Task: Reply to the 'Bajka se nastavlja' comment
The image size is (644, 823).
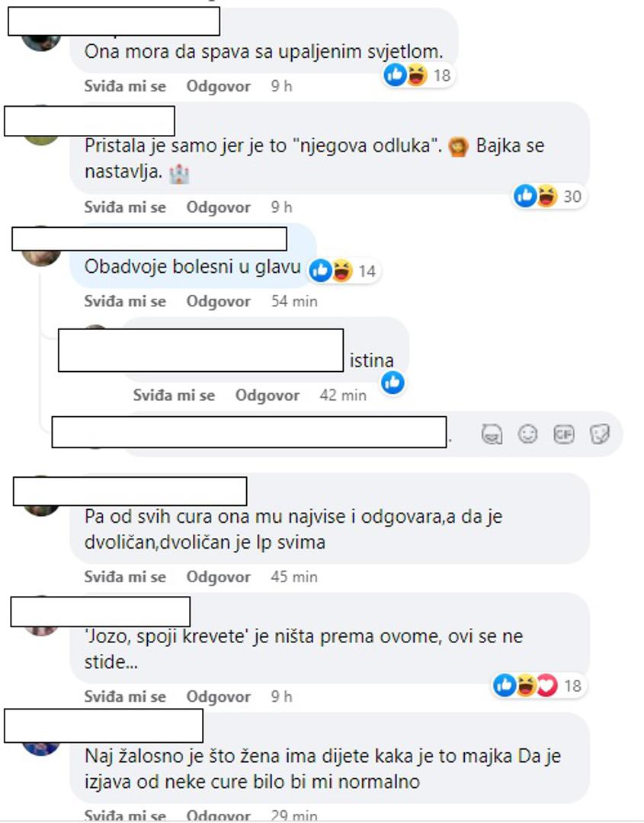Action: tap(218, 207)
